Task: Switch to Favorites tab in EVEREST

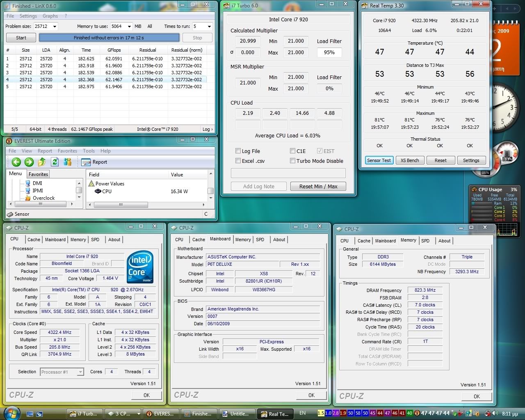Action: point(38,174)
